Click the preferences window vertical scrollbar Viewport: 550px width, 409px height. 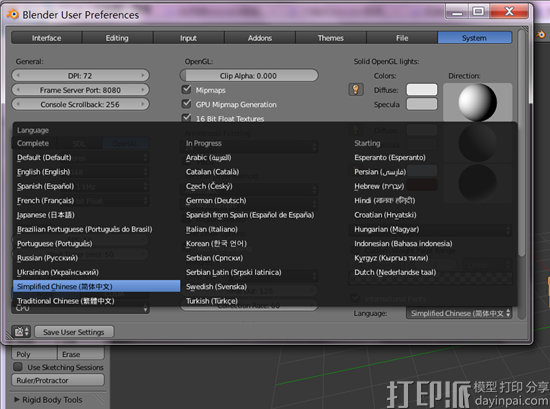[x=522, y=142]
